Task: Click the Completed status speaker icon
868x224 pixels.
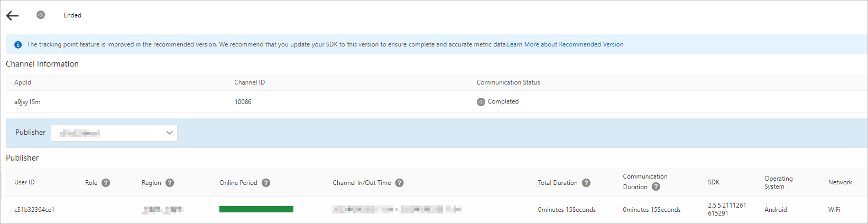Action: pyautogui.click(x=481, y=102)
